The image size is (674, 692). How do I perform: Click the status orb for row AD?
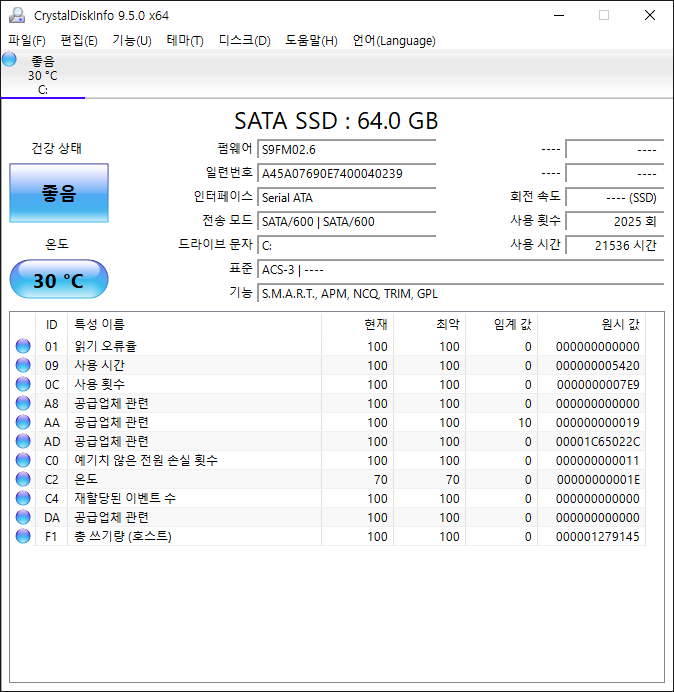[23, 441]
